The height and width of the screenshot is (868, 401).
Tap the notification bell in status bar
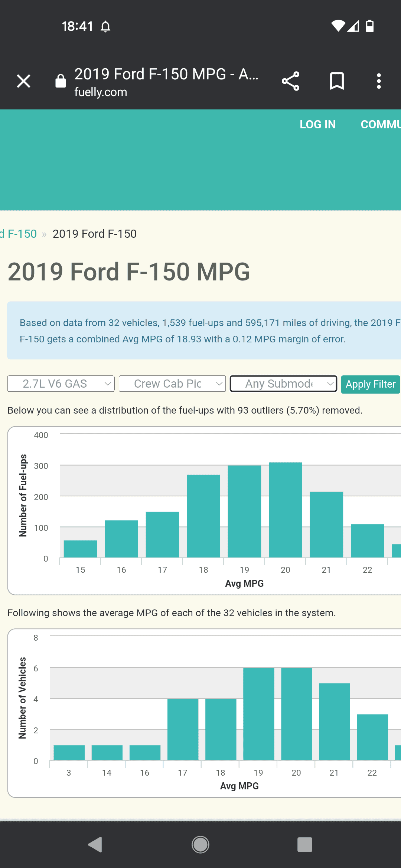click(x=106, y=27)
